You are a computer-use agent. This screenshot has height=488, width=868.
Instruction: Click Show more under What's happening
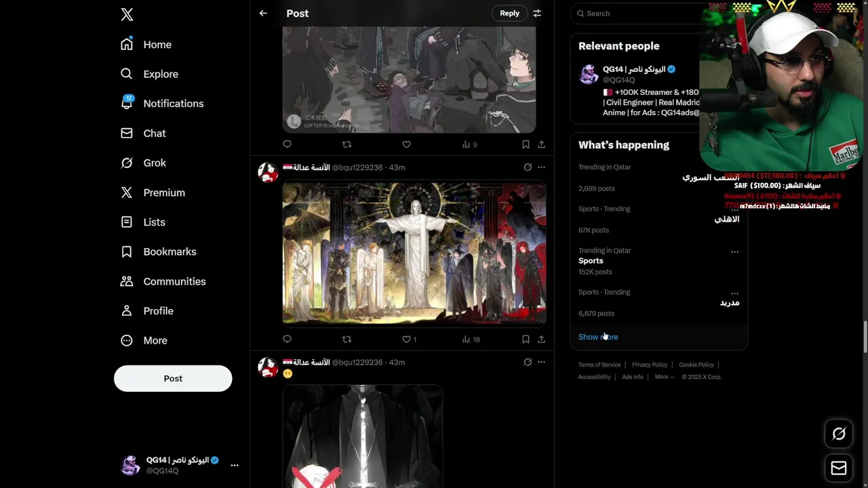click(598, 337)
